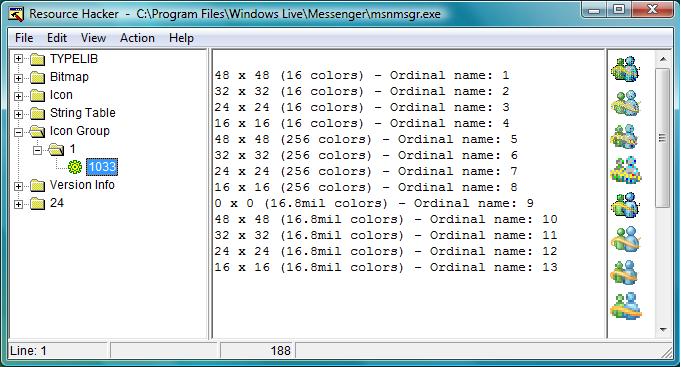Select the open Icon Group folder icon
This screenshot has width=681, height=367.
point(37,132)
